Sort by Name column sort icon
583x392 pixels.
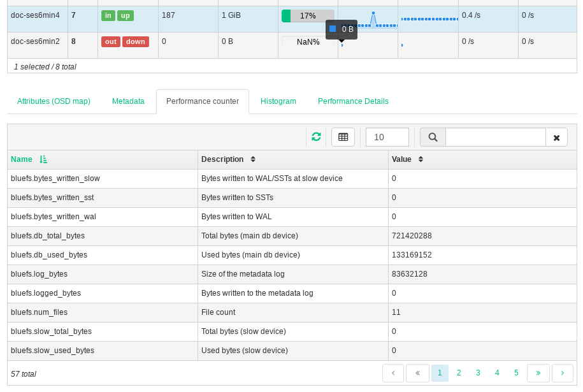[x=43, y=159]
